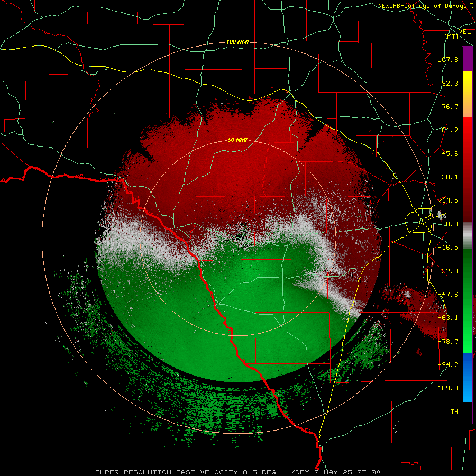Select the -109.8 legend value
The image size is (476, 476).
tap(446, 388)
